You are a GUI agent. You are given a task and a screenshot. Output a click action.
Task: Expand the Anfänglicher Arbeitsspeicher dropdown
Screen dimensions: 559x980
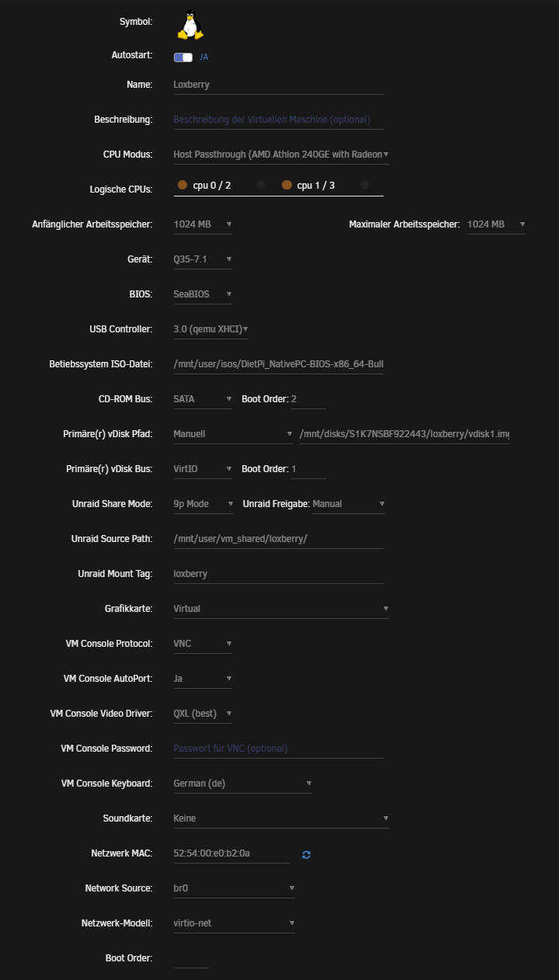pyautogui.click(x=203, y=224)
